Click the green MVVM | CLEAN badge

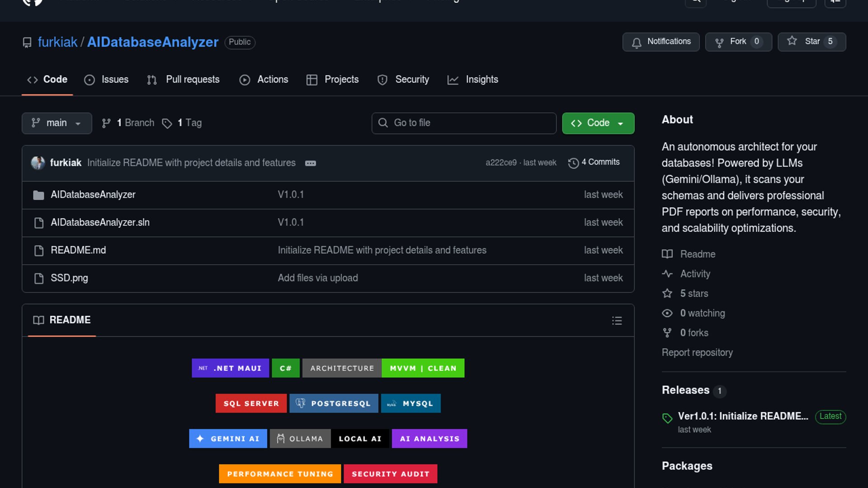(x=423, y=368)
